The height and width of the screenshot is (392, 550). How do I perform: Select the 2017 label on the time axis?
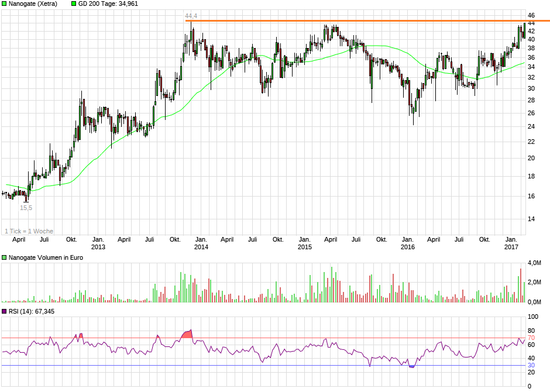pyautogui.click(x=511, y=247)
